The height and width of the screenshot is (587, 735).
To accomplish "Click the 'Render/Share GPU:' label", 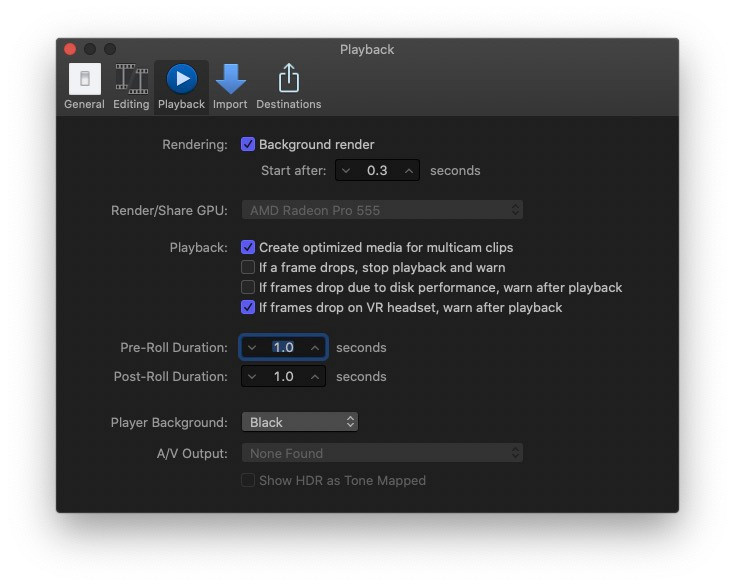I will click(x=169, y=211).
